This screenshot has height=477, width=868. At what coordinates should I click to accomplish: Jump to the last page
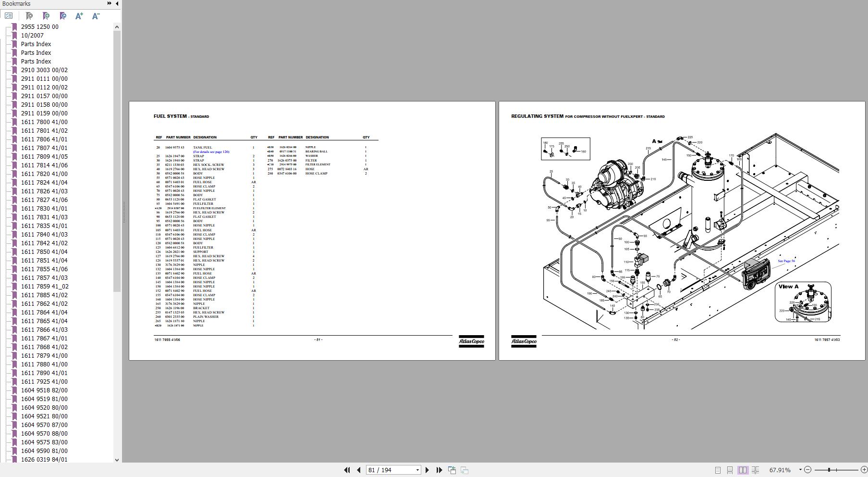tap(439, 470)
